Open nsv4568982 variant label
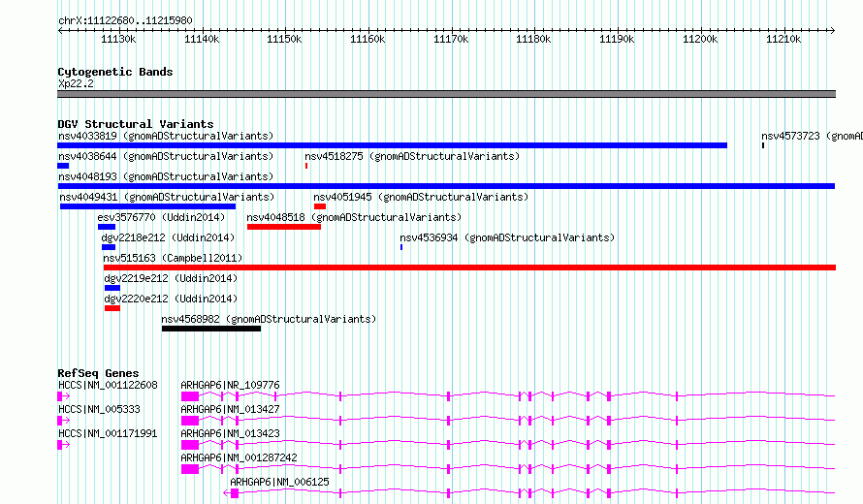The image size is (863, 504). pyautogui.click(x=269, y=319)
